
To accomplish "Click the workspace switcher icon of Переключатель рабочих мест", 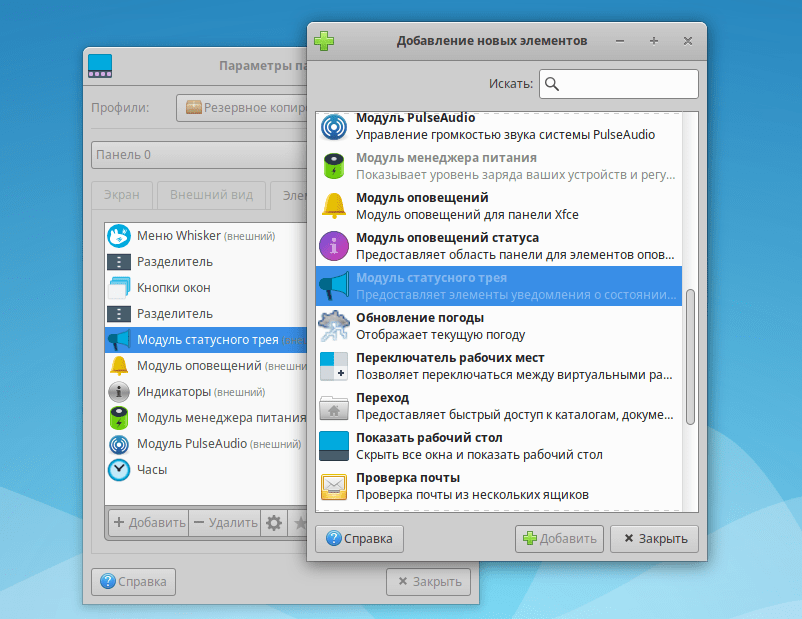I will pyautogui.click(x=333, y=366).
